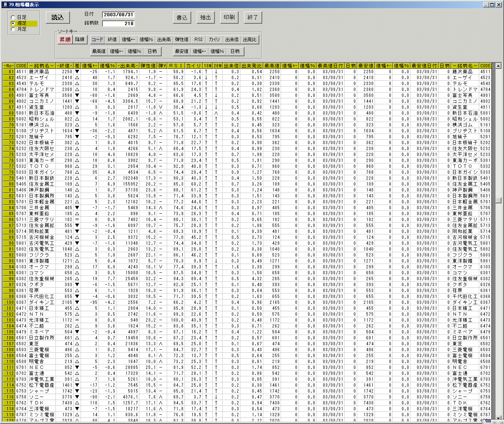Viewport: 504px width, 424px height.
Task: Click 100.0 RSI value in 光洋精工 row
Action: coord(177,320)
